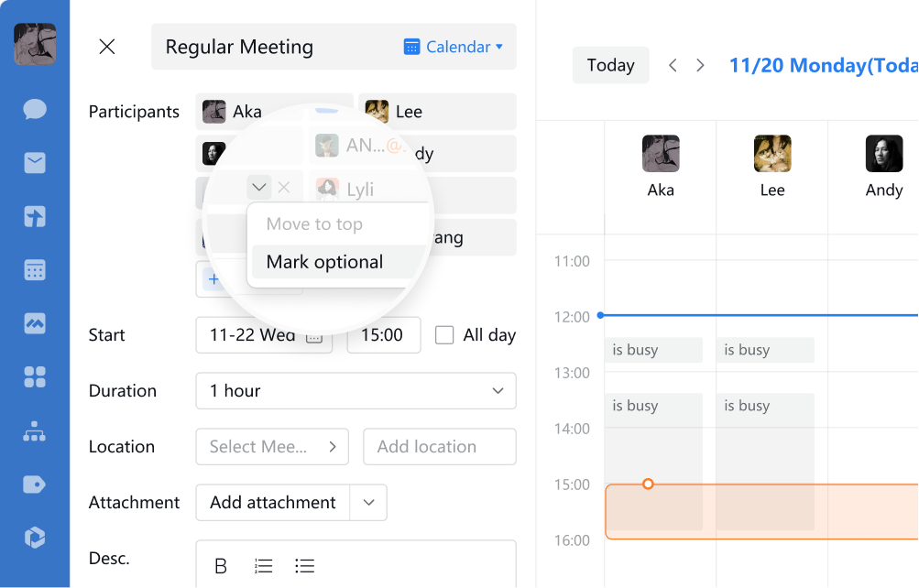The width and height of the screenshot is (919, 588).
Task: Insert bulleted list in description
Action: click(x=305, y=566)
